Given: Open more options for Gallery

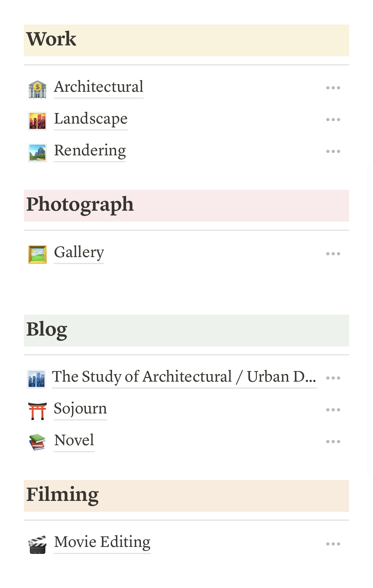Looking at the screenshot, I should [x=333, y=254].
